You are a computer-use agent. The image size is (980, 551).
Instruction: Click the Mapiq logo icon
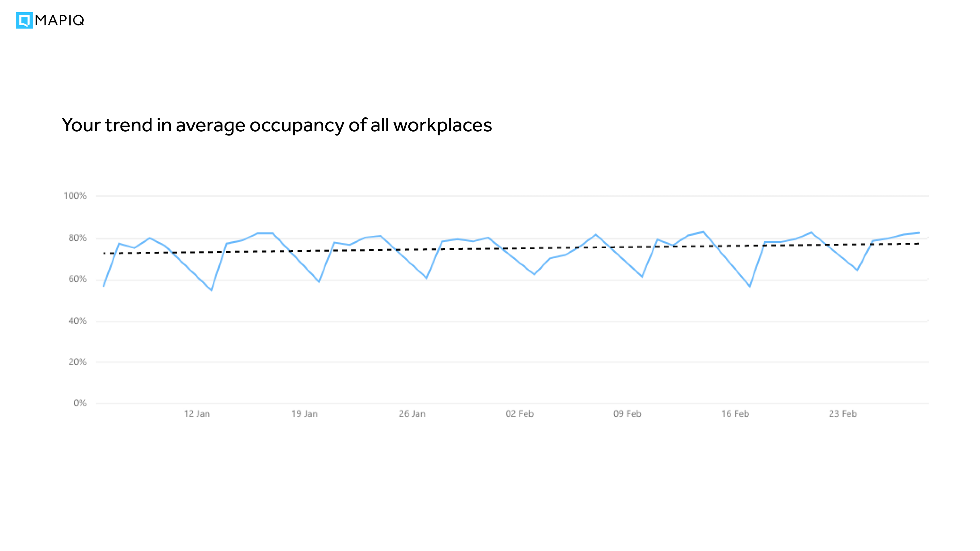pyautogui.click(x=24, y=20)
